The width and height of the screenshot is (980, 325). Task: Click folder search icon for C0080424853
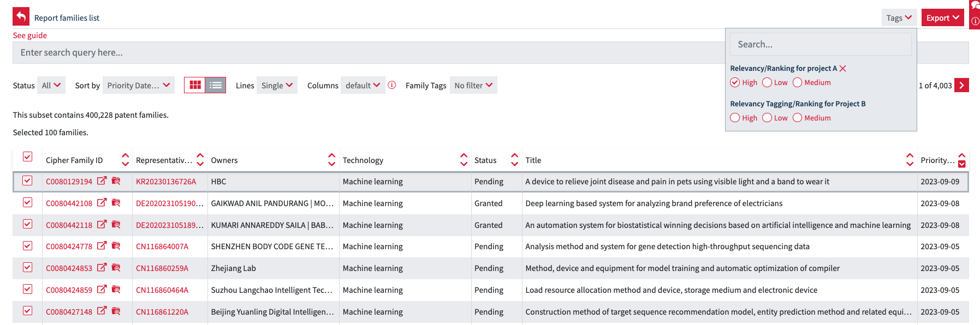[x=116, y=267]
